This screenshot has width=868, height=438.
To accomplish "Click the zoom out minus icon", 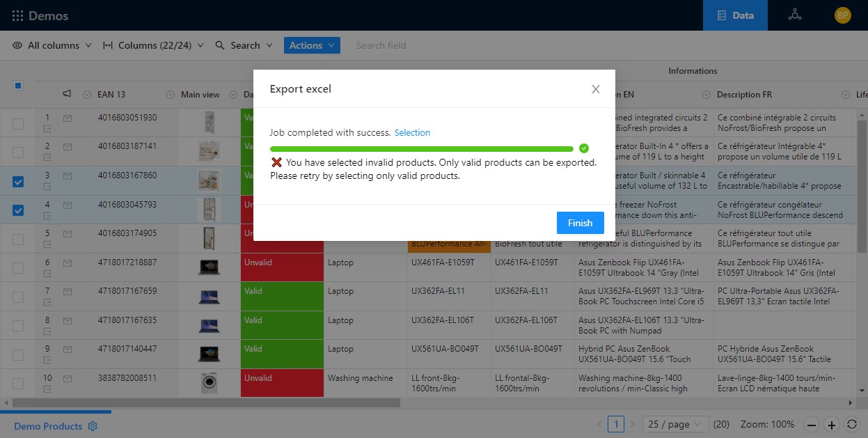I will [x=811, y=425].
